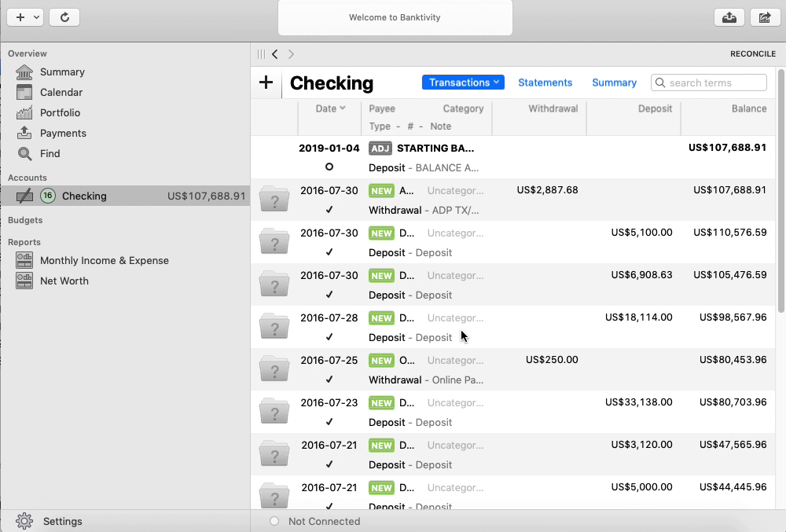
Task: Open Settings gear at bottom left
Action: 24,521
